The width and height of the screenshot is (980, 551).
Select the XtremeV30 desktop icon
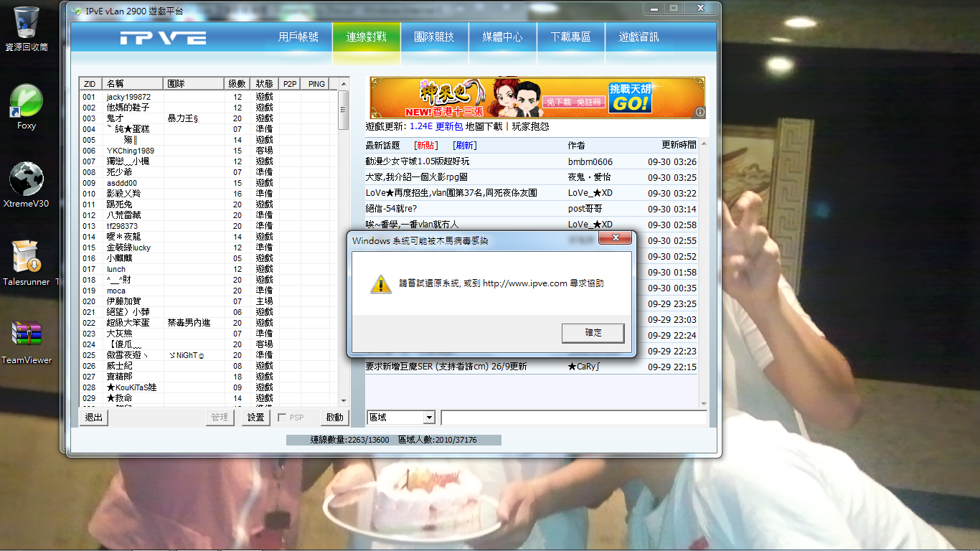26,184
